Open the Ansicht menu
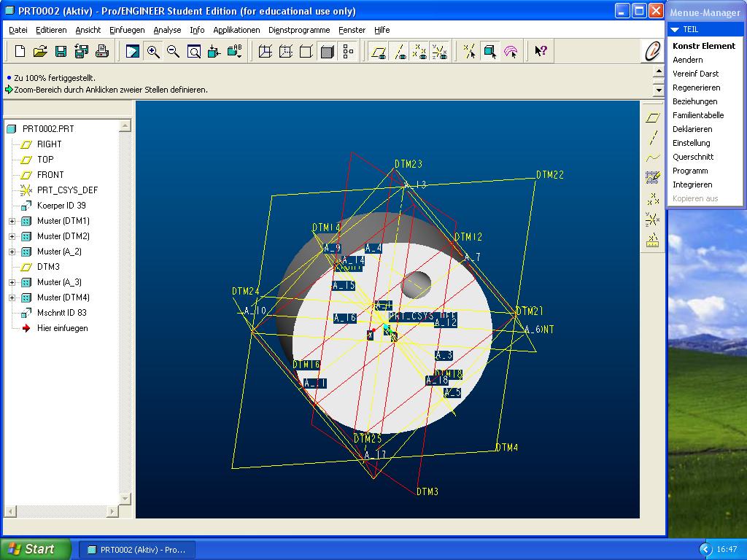This screenshot has height=560, width=747. 88,30
